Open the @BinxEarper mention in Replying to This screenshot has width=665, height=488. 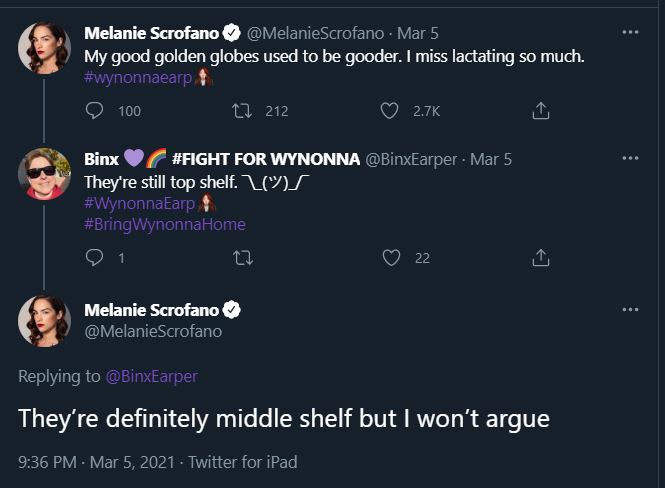(x=151, y=376)
